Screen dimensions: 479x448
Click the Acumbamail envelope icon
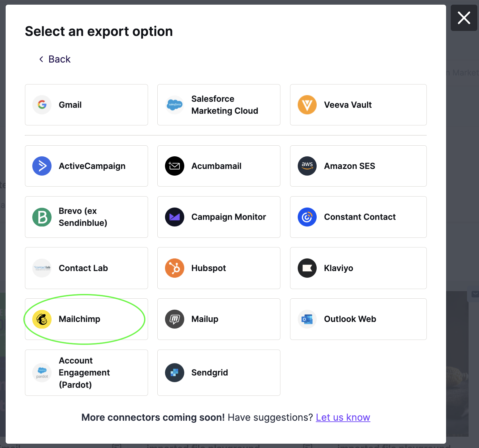click(x=175, y=166)
